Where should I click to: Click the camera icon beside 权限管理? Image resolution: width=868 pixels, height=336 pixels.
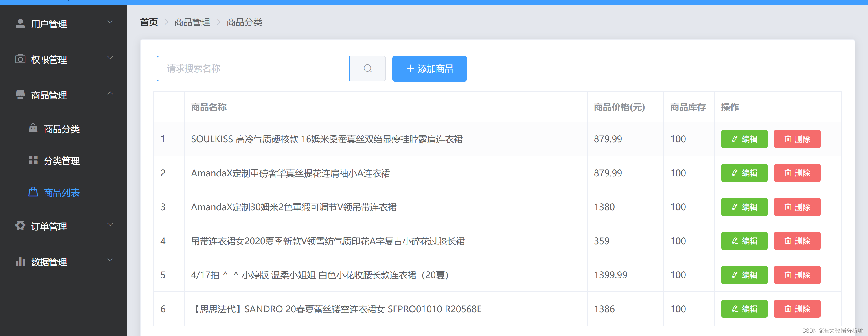pos(20,59)
